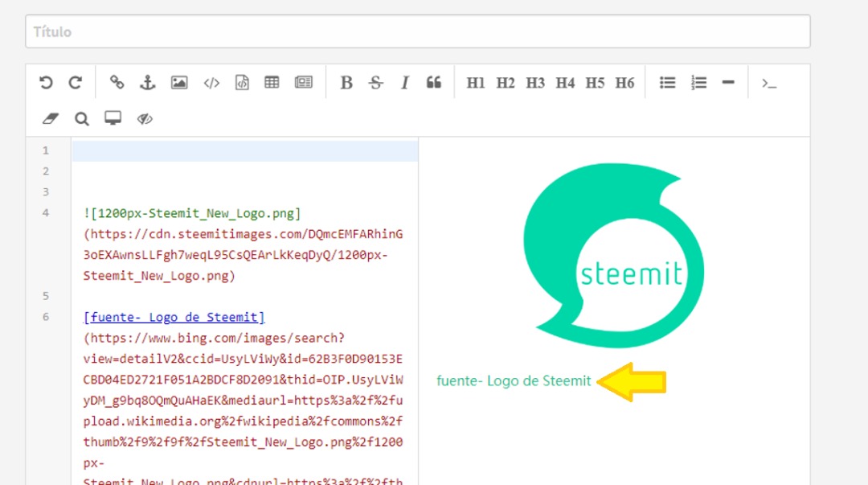Viewport: 868px width, 485px height.
Task: Insert inline code with the </> icon
Action: pos(211,83)
